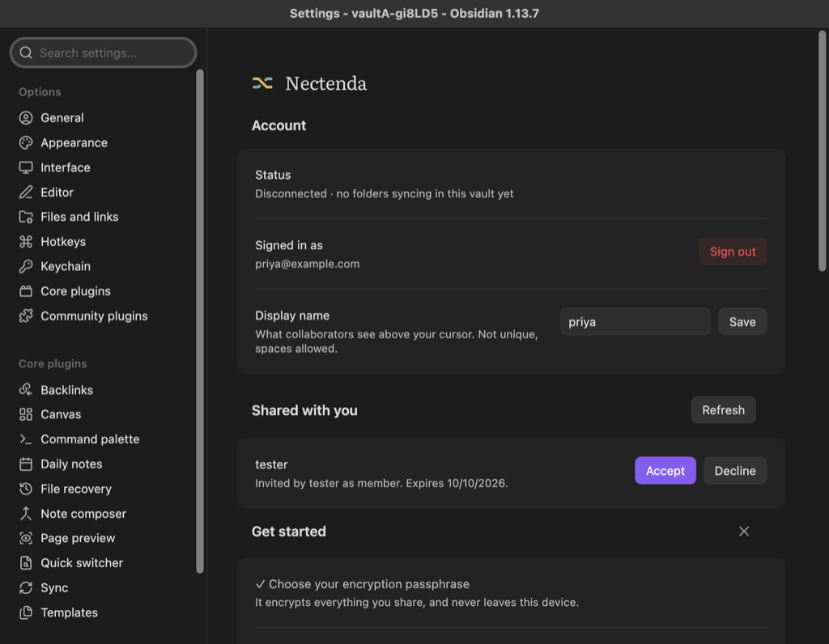
Task: Sign out of priya@example.com
Action: 733,252
